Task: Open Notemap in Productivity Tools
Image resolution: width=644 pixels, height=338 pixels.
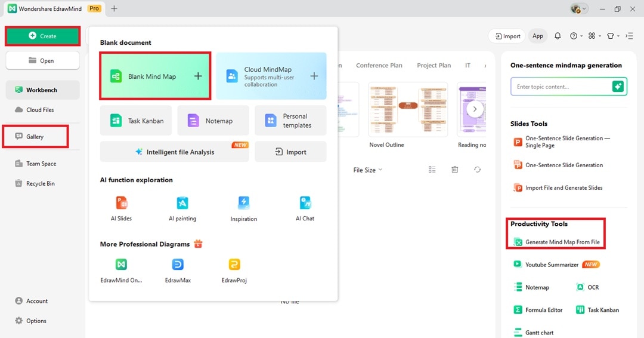Action: 531,287
